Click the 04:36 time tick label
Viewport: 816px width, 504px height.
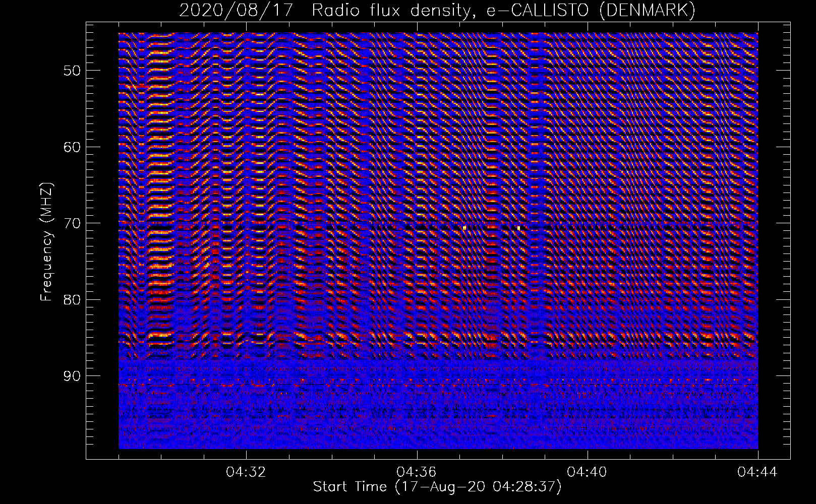click(417, 472)
